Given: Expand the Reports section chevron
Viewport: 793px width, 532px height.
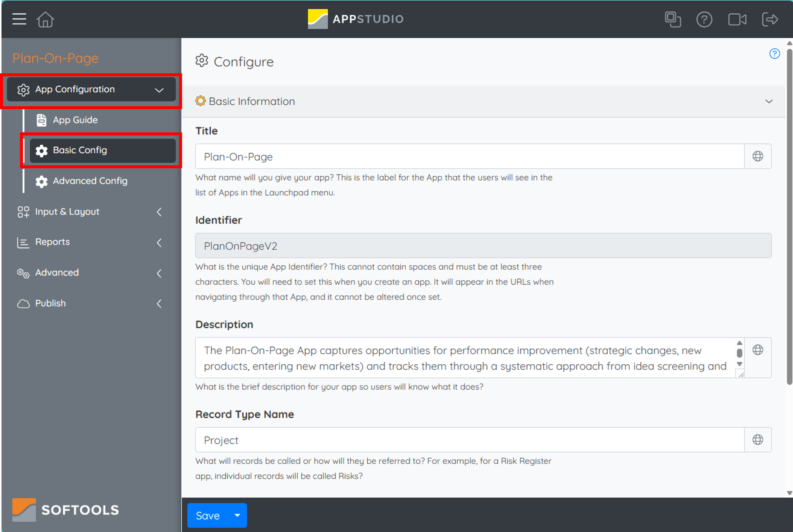Looking at the screenshot, I should coord(159,243).
